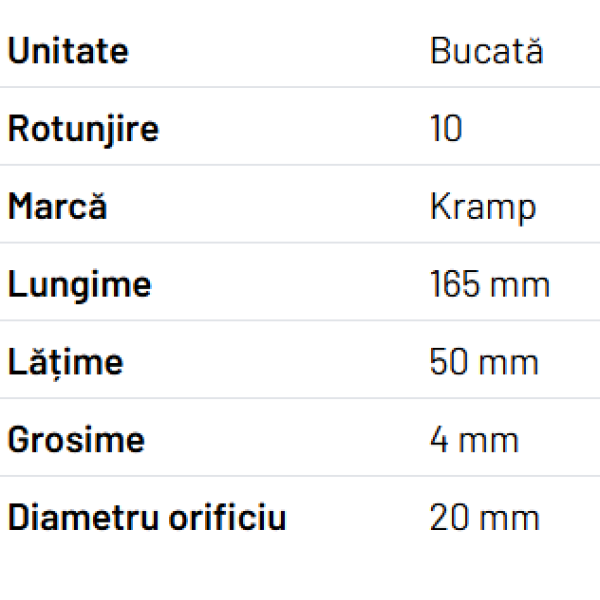Click the Grosime label
Screen dimensions: 600x600
coord(76,440)
